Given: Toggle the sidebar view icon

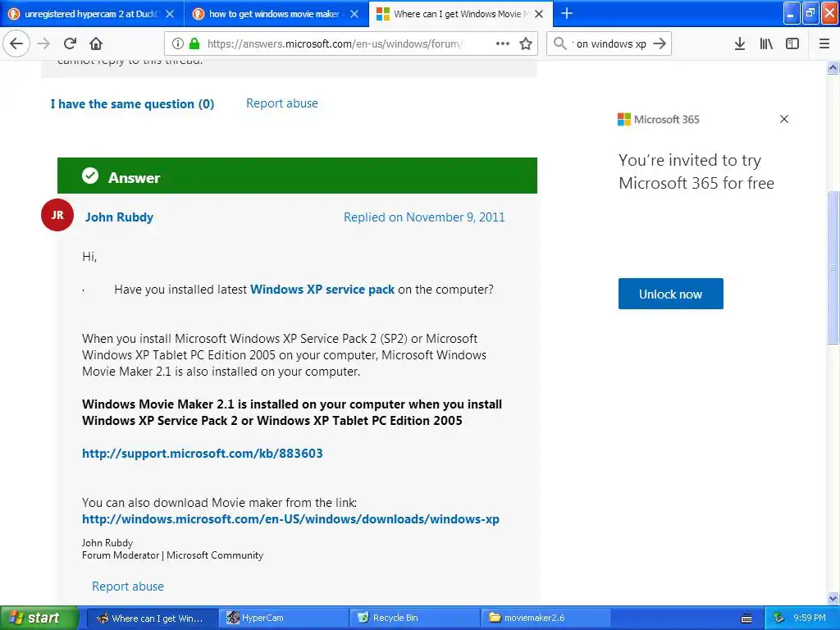Looking at the screenshot, I should click(x=792, y=43).
